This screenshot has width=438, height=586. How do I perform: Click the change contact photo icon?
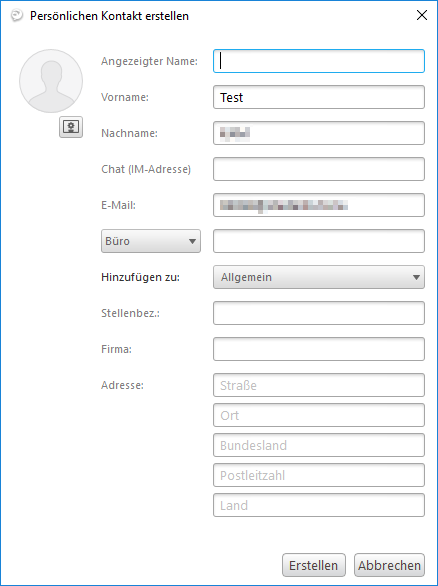click(71, 127)
